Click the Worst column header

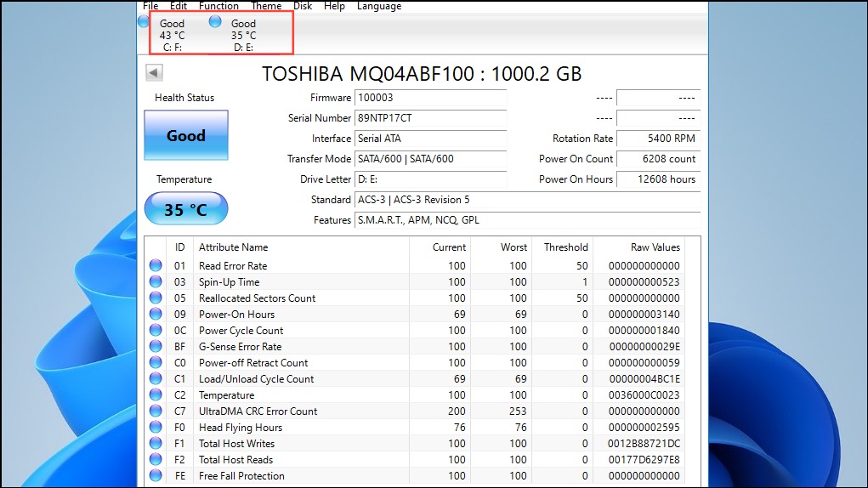pyautogui.click(x=502, y=247)
